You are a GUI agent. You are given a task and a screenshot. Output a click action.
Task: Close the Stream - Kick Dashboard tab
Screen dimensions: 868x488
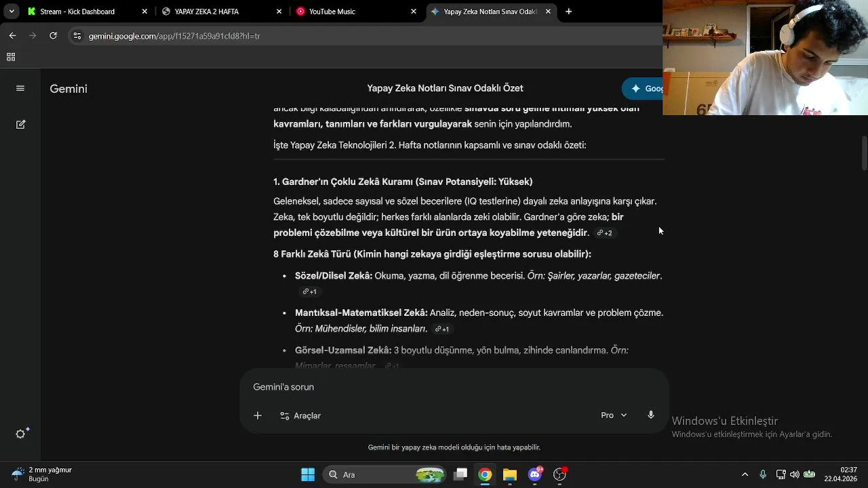(x=144, y=12)
